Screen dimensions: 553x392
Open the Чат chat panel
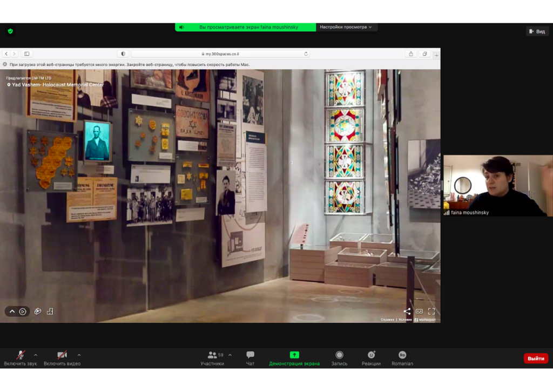click(251, 358)
